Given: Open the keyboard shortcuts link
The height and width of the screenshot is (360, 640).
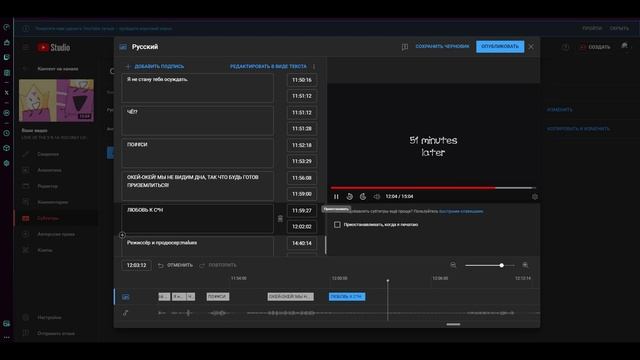Looking at the screenshot, I should tap(461, 211).
